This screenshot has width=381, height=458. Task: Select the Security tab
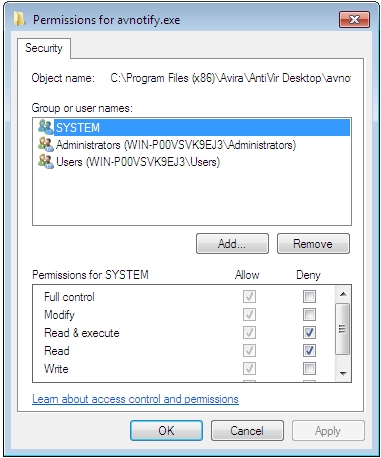pyautogui.click(x=44, y=48)
